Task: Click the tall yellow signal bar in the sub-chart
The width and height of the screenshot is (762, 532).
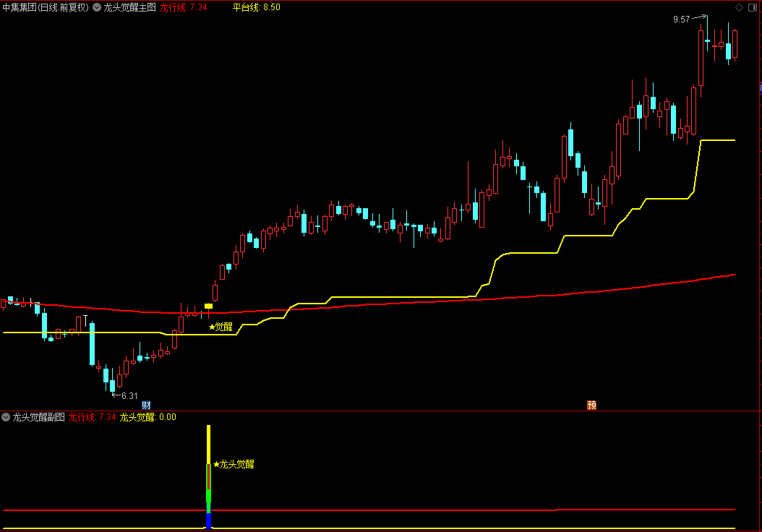Action: (208, 445)
